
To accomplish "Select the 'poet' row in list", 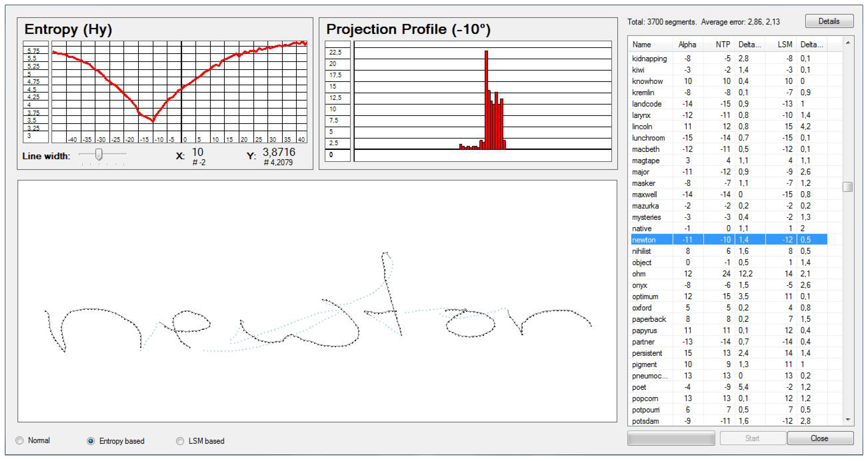I will click(639, 387).
